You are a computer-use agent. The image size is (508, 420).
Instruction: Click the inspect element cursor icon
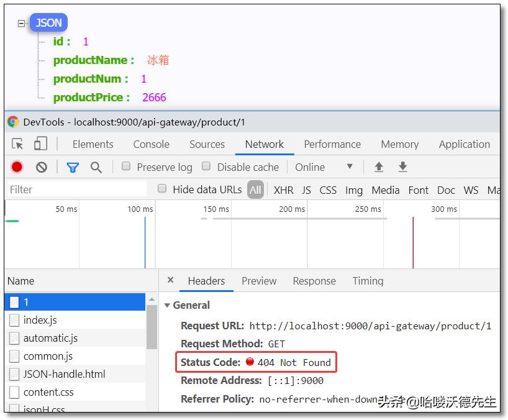click(x=18, y=144)
